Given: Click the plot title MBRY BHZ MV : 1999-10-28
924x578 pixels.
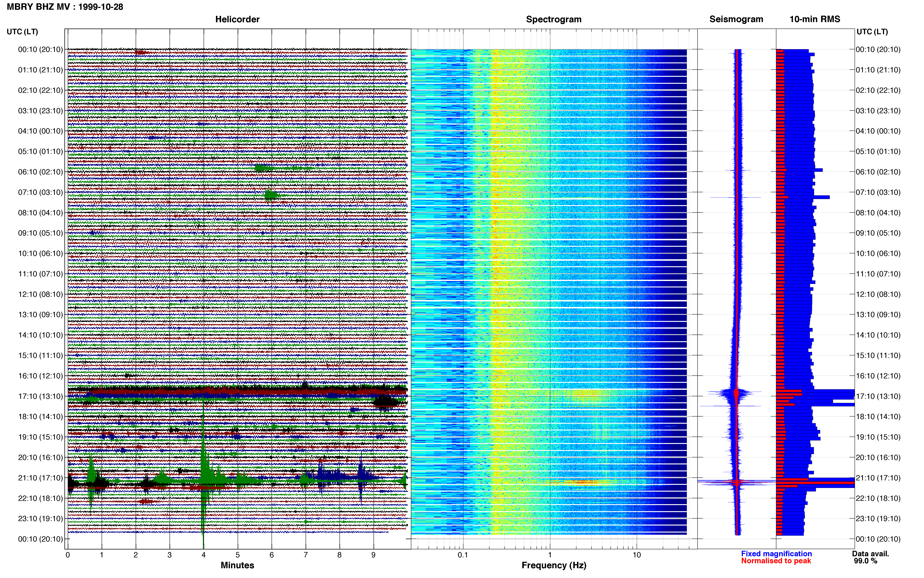Looking at the screenshot, I should (65, 7).
